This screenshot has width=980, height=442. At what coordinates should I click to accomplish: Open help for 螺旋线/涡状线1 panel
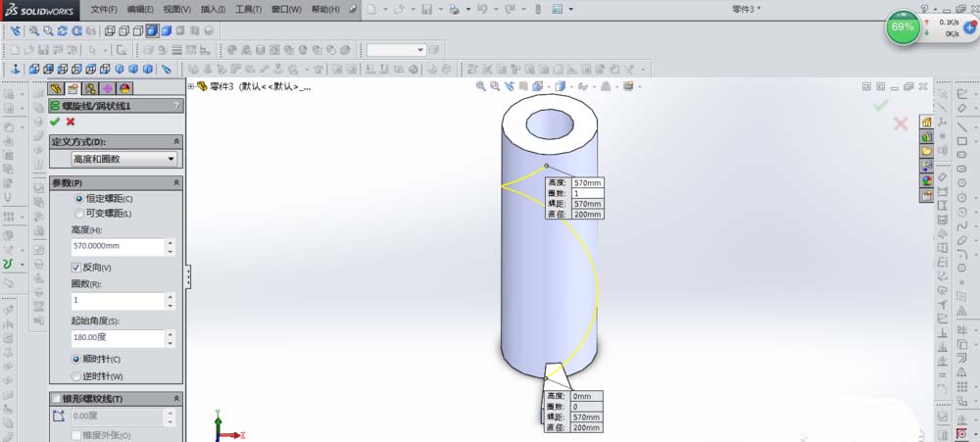pyautogui.click(x=176, y=106)
